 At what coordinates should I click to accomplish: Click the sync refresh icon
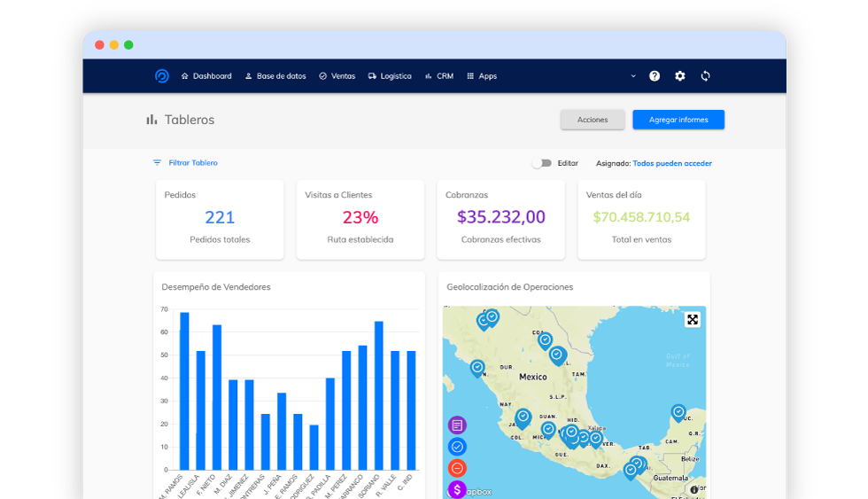pos(705,76)
